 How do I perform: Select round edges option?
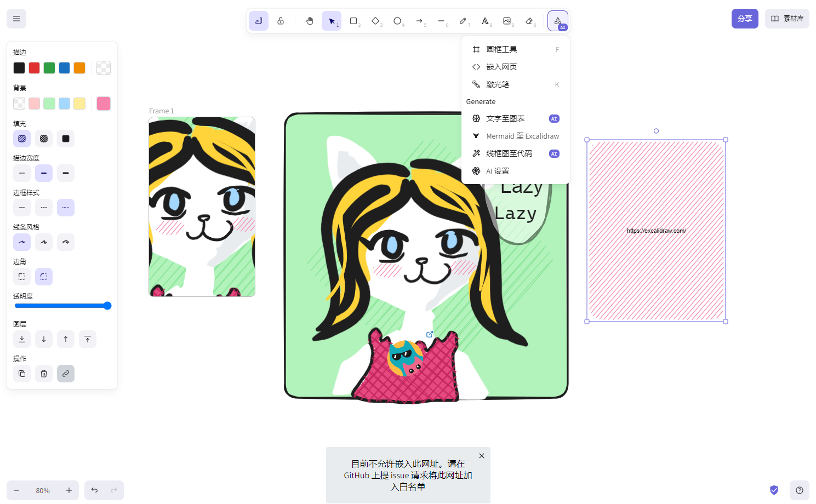pos(44,277)
